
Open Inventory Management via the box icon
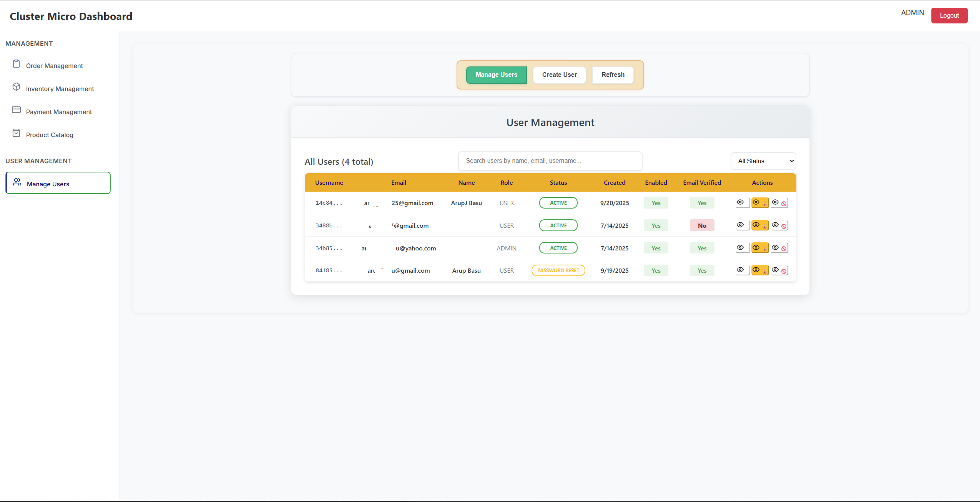coord(16,87)
